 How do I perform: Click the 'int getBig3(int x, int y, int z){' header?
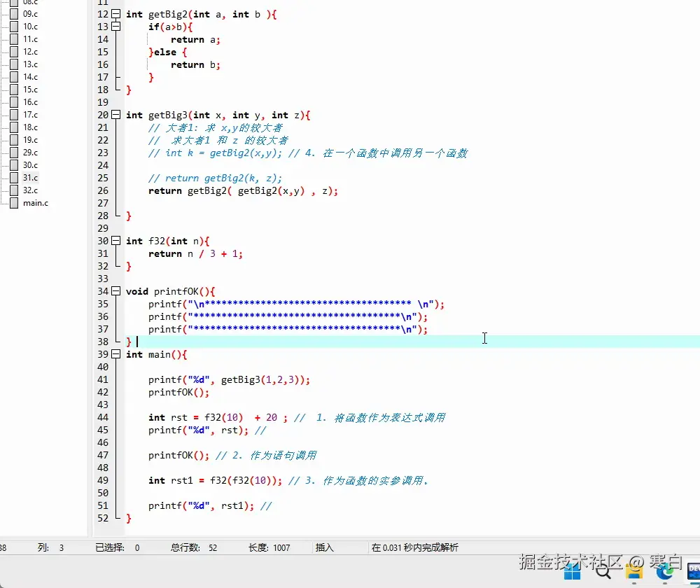pyautogui.click(x=218, y=115)
